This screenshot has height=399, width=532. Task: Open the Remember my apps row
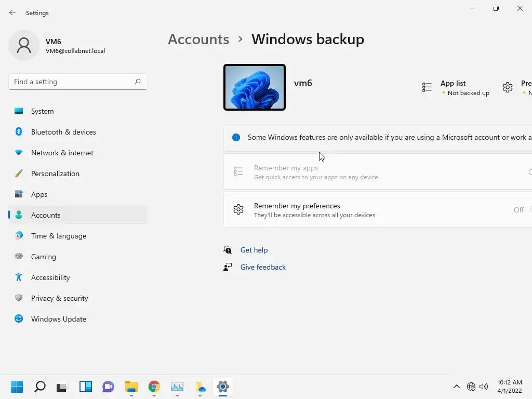click(378, 171)
